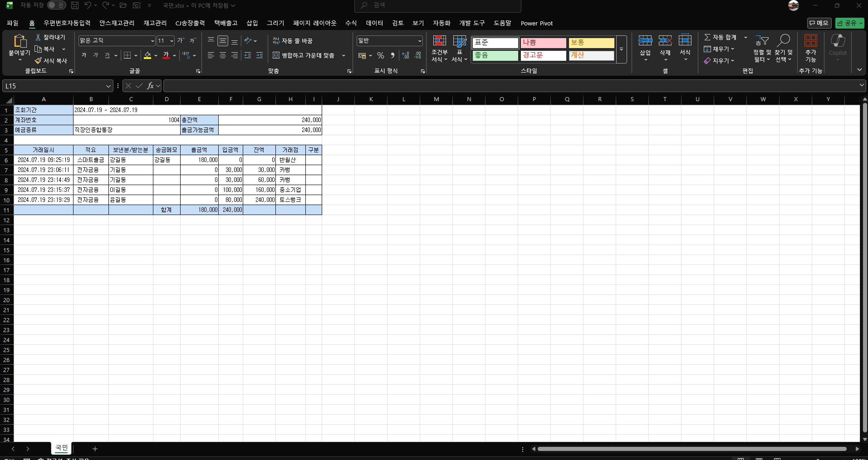
Task: Click the conditional formatting (조건부 서식) icon
Action: pyautogui.click(x=439, y=42)
